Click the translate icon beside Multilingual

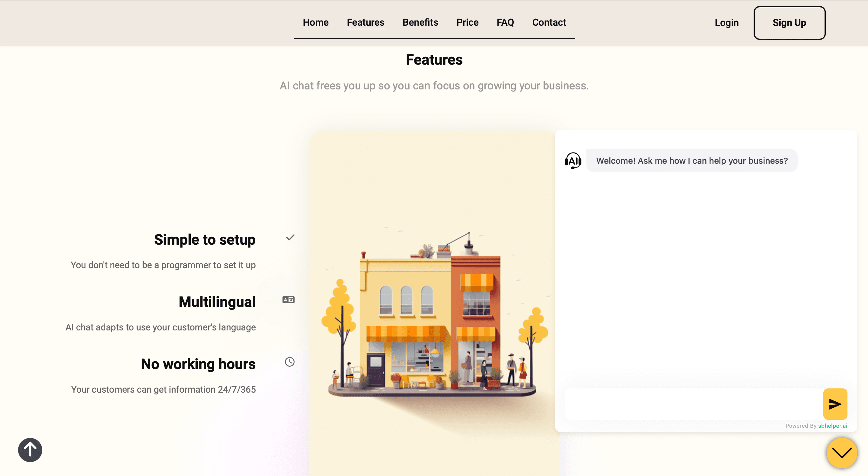coord(289,300)
